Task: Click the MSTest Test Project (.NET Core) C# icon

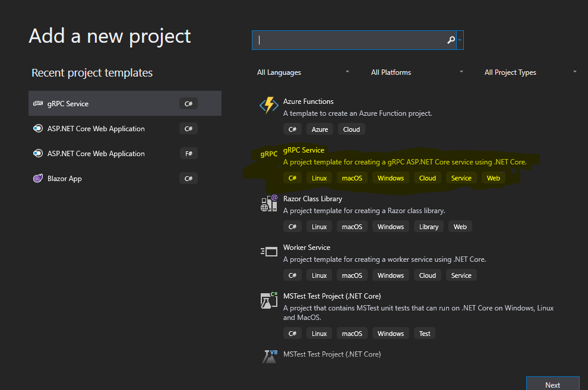Action: tap(268, 300)
